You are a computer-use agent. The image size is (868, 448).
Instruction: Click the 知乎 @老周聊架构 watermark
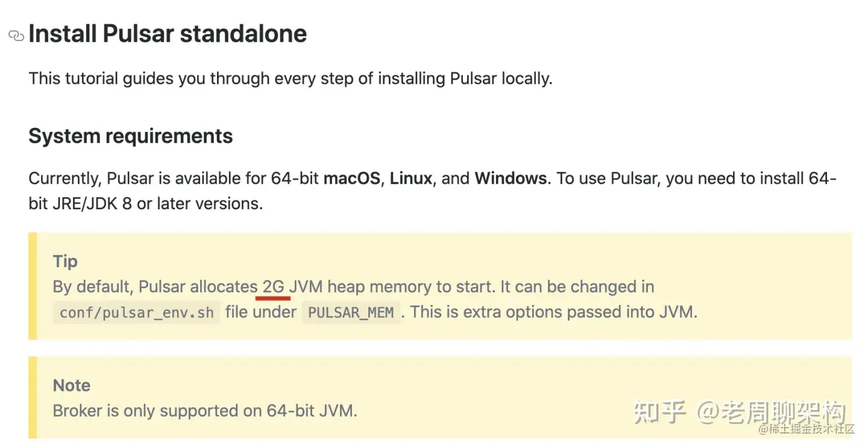click(x=738, y=412)
